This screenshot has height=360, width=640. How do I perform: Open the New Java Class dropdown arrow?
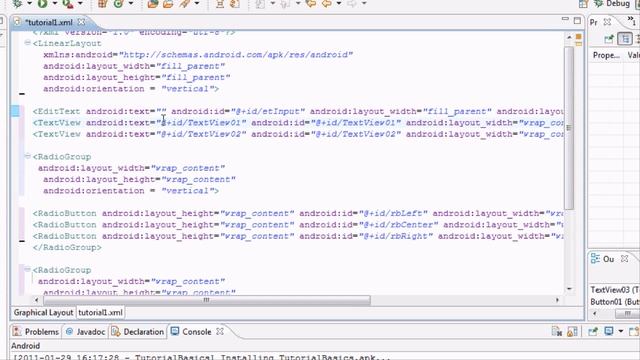pos(131,4)
